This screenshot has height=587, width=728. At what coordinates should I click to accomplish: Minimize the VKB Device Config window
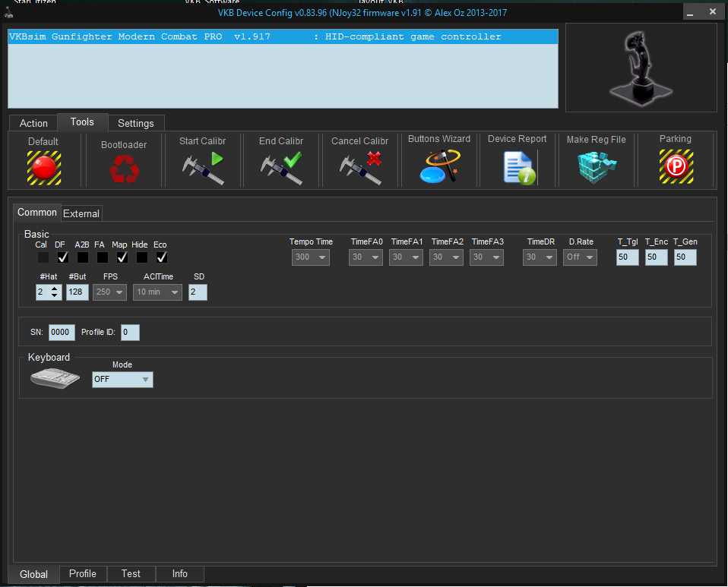[x=690, y=12]
